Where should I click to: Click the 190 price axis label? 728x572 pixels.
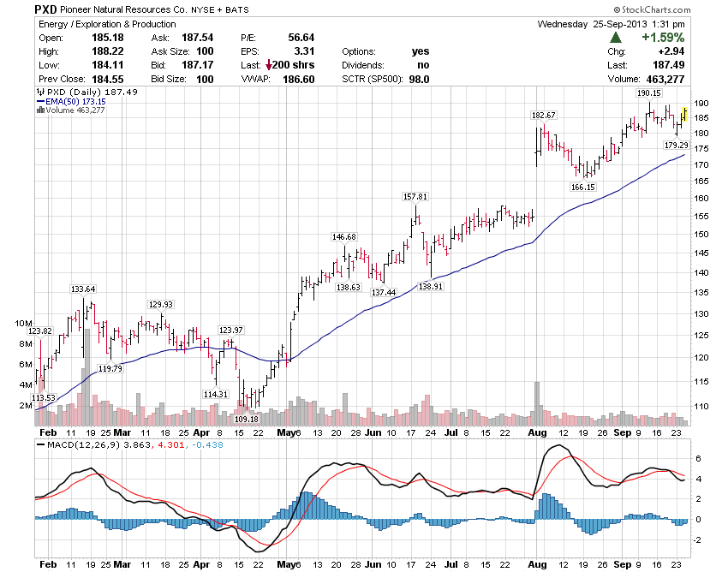pyautogui.click(x=701, y=103)
